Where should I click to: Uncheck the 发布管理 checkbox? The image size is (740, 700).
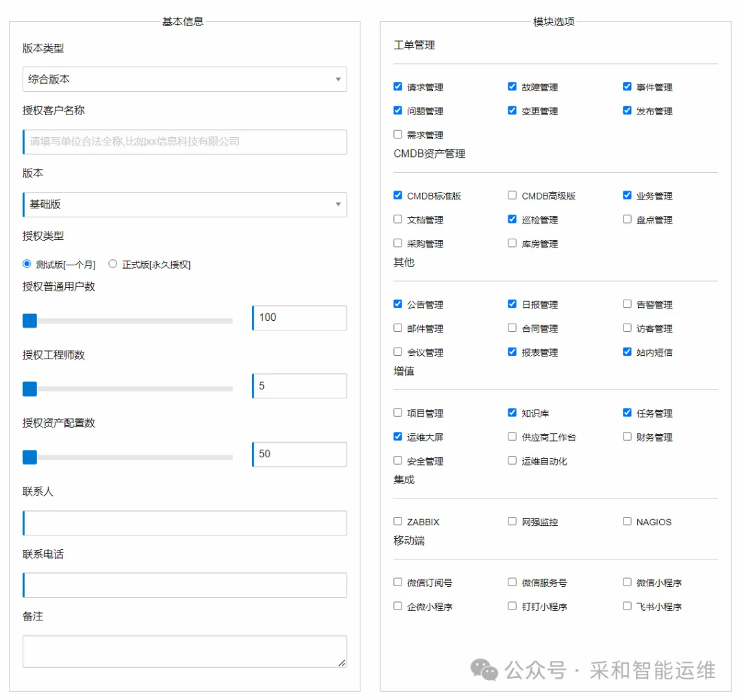(627, 110)
